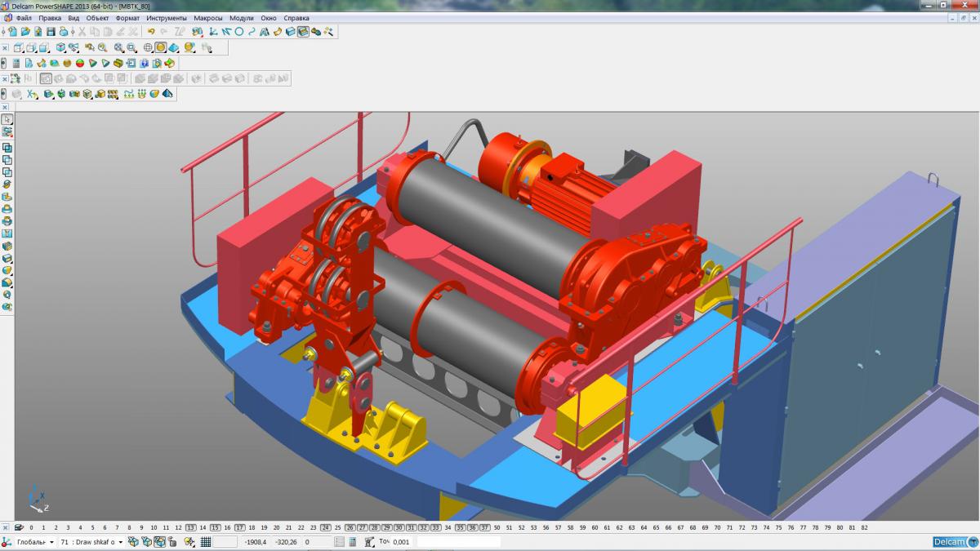The height and width of the screenshot is (551, 980).
Task: Open a model with the folder icon
Action: coord(25,31)
